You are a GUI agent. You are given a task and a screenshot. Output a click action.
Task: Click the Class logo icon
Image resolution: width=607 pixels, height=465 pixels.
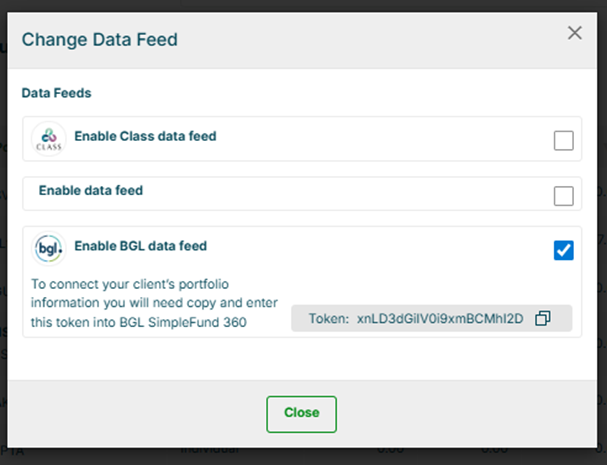47,140
